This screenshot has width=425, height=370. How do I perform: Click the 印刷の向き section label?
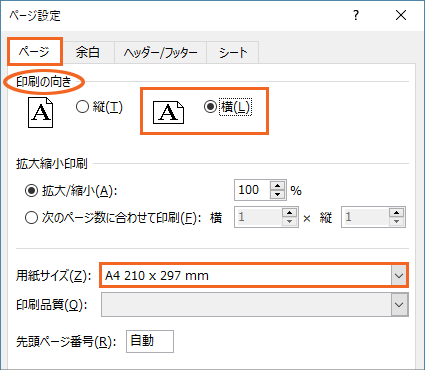[44, 81]
